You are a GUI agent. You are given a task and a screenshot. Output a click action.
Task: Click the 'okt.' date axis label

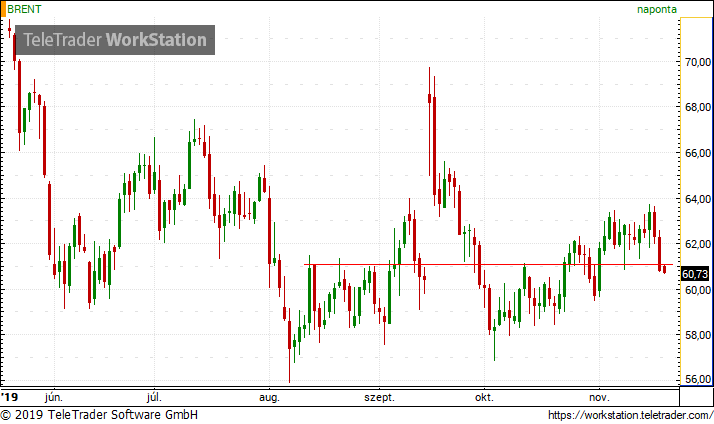tap(484, 398)
